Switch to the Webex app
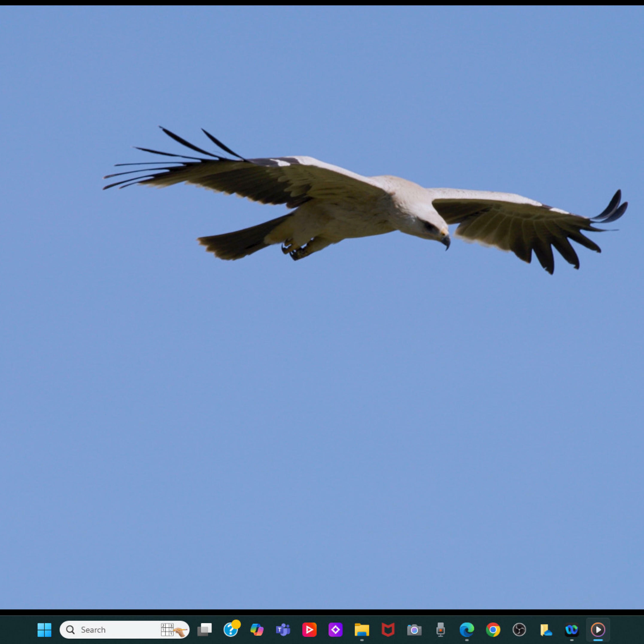Image resolution: width=644 pixels, height=644 pixels. click(x=572, y=630)
